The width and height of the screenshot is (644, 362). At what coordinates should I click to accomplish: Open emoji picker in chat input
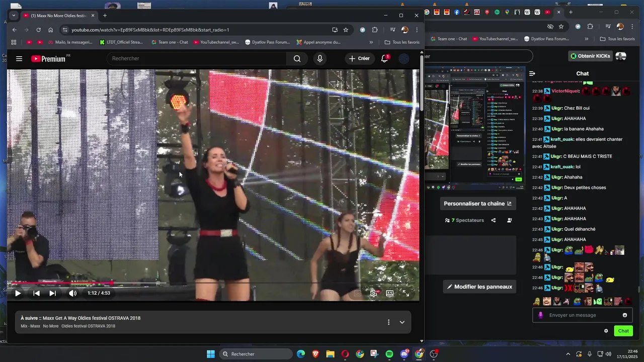click(625, 315)
